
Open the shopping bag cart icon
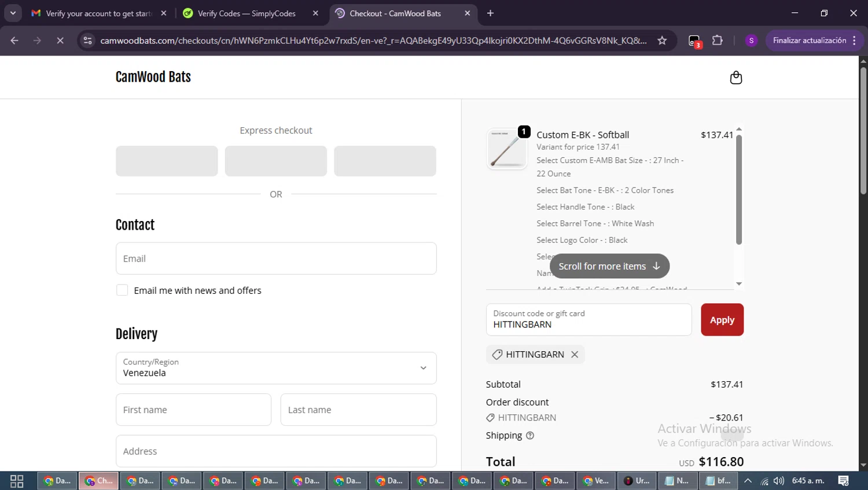pyautogui.click(x=735, y=78)
